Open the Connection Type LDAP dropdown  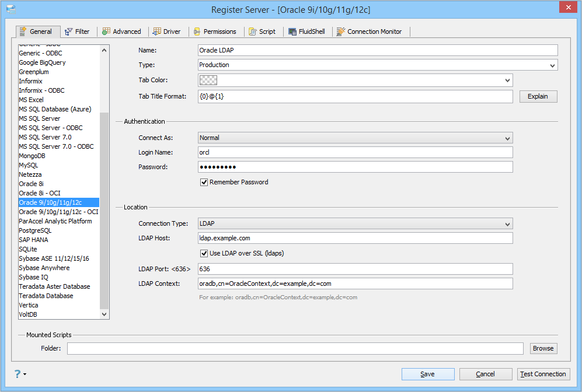(356, 223)
